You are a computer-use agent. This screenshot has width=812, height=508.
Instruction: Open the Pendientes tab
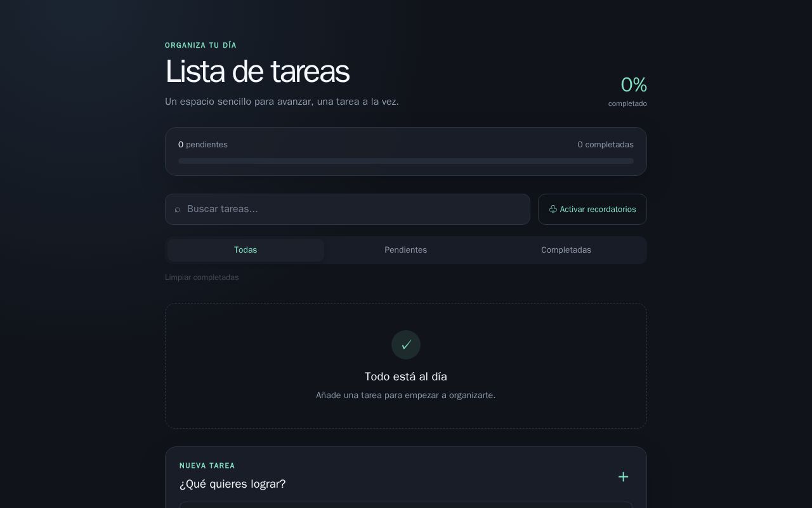click(406, 250)
